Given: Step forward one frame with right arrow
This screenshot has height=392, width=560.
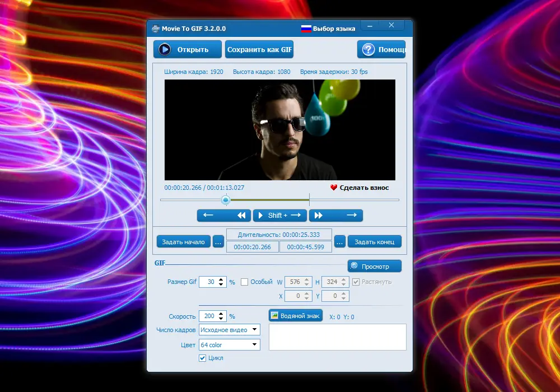Looking at the screenshot, I should (352, 215).
